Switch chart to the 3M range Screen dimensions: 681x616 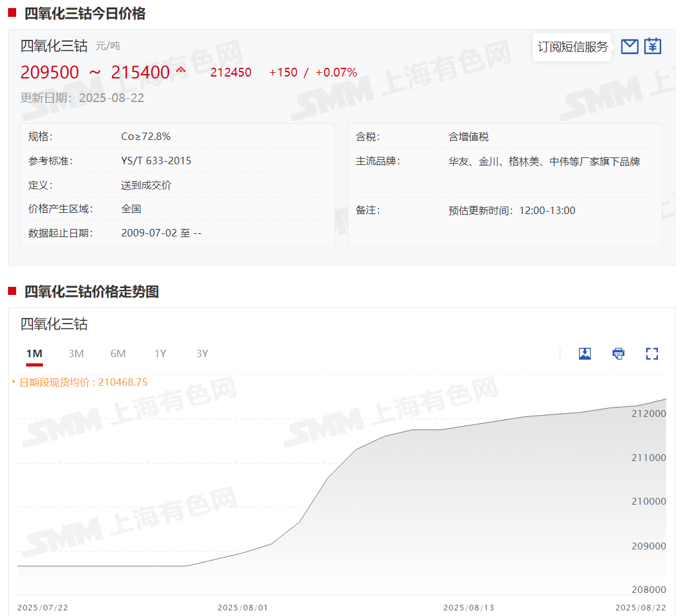(76, 353)
